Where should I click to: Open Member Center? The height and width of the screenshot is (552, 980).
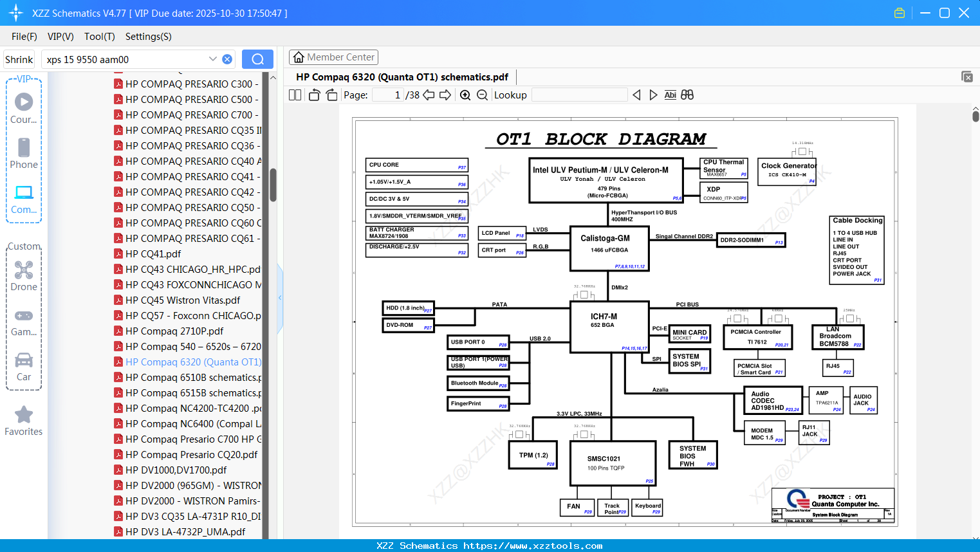click(333, 57)
